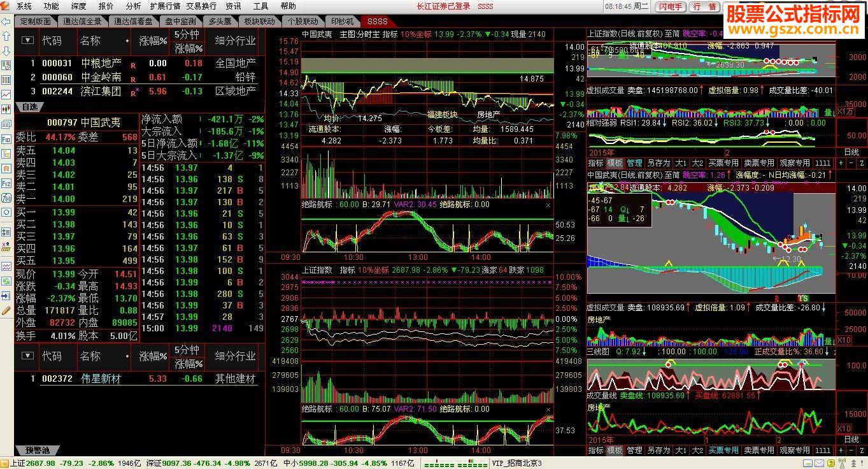The width and height of the screenshot is (868, 469).
Task: Click zoom-in '+' on lower daily chart toolbar
Action: (x=841, y=450)
